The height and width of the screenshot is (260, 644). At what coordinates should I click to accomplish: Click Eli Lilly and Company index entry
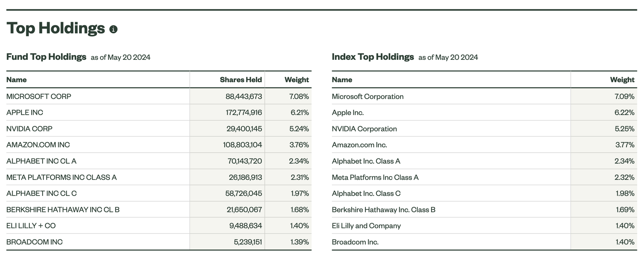click(x=366, y=226)
